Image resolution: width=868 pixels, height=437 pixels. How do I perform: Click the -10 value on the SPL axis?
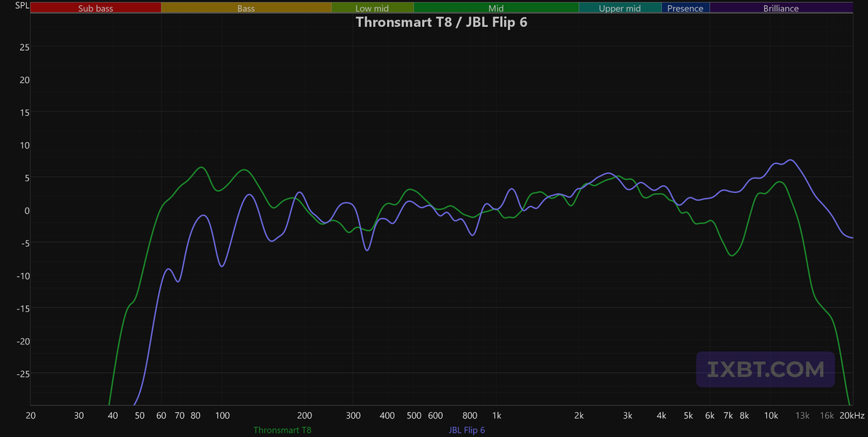click(x=22, y=276)
